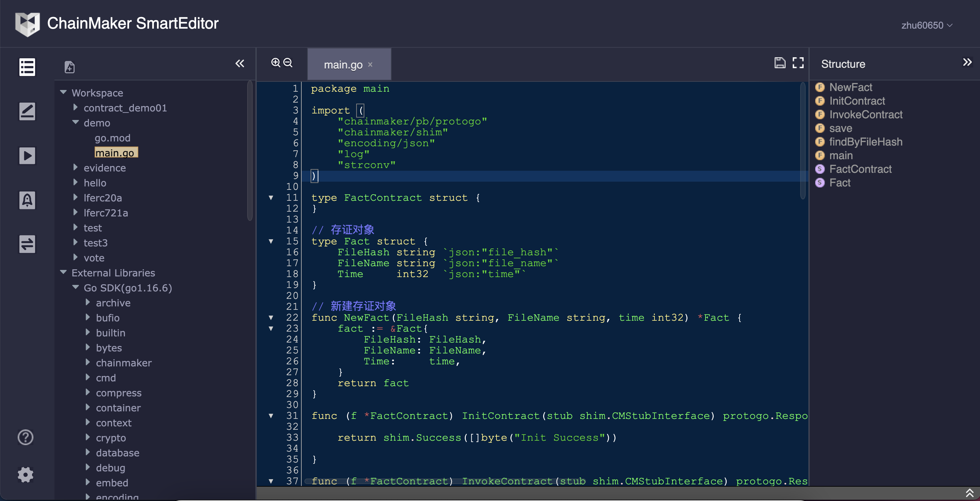Close the main.go tab
The width and height of the screenshot is (980, 501).
click(370, 65)
